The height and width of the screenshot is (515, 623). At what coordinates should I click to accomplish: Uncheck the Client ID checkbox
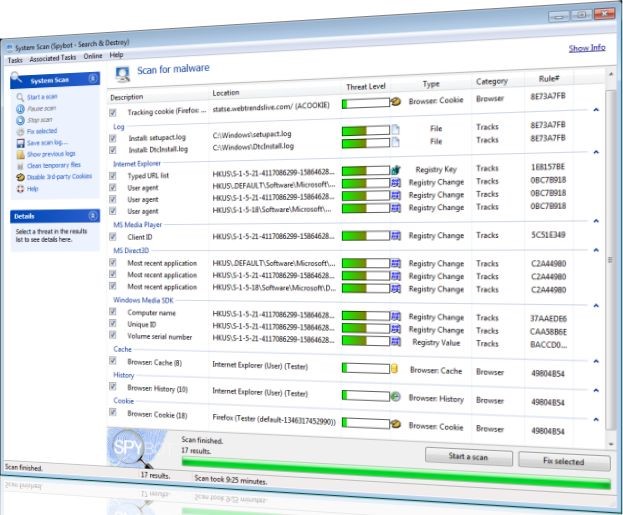click(x=113, y=237)
